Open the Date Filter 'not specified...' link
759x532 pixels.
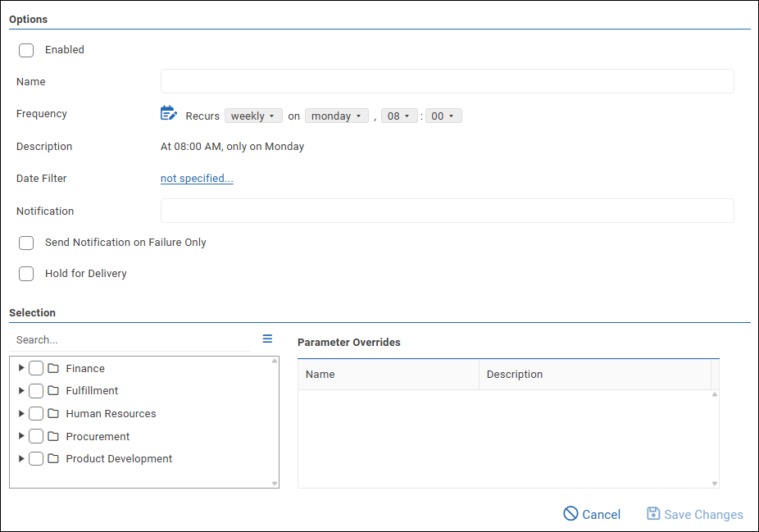(x=197, y=179)
